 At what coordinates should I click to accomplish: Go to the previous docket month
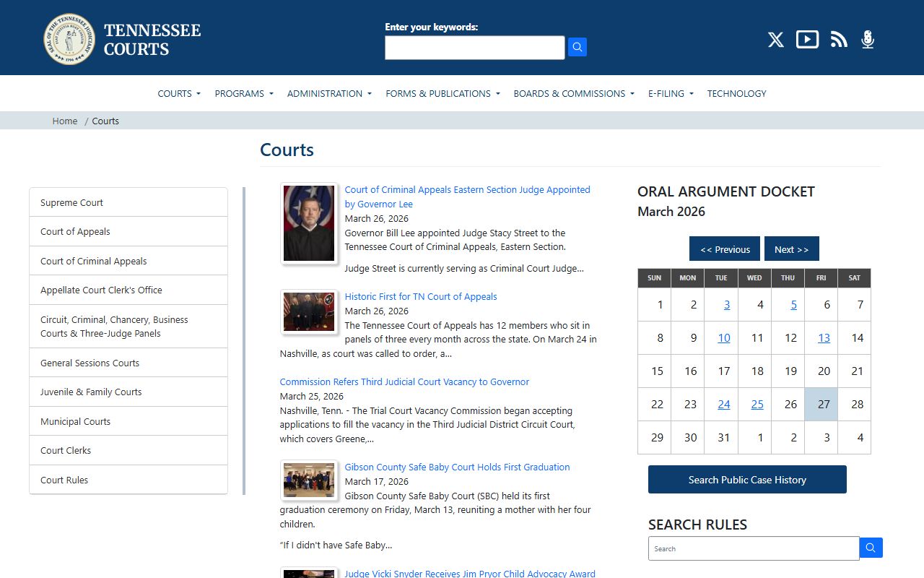725,249
